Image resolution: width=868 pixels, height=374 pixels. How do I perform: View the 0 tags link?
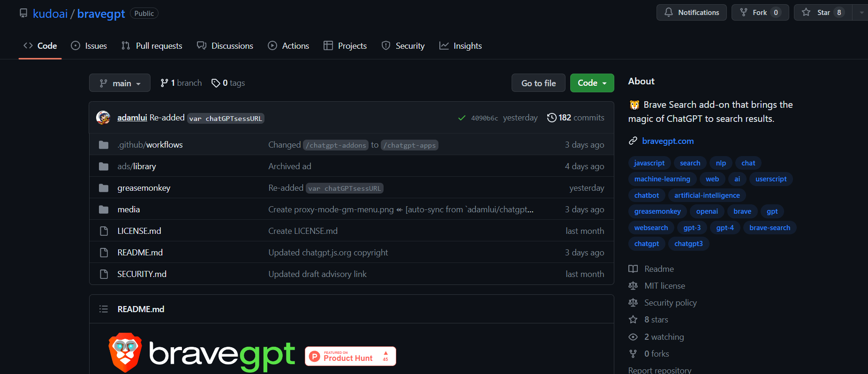tap(228, 83)
